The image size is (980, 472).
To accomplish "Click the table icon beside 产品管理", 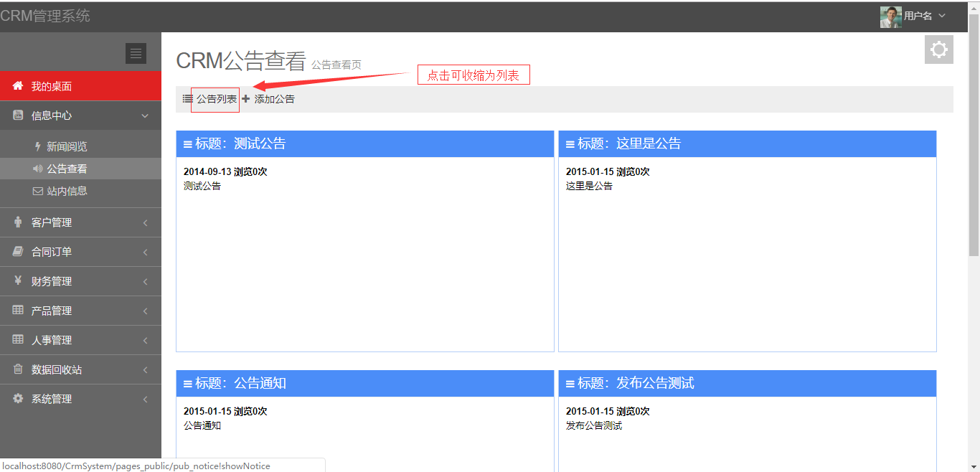I will [x=18, y=311].
